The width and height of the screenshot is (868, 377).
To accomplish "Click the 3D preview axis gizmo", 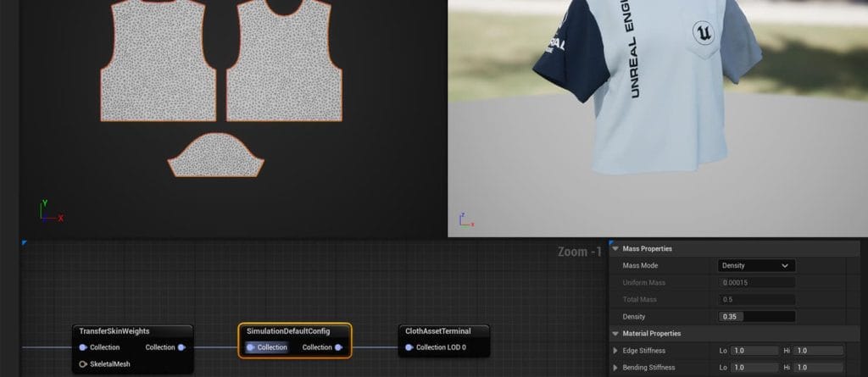I will pos(465,219).
